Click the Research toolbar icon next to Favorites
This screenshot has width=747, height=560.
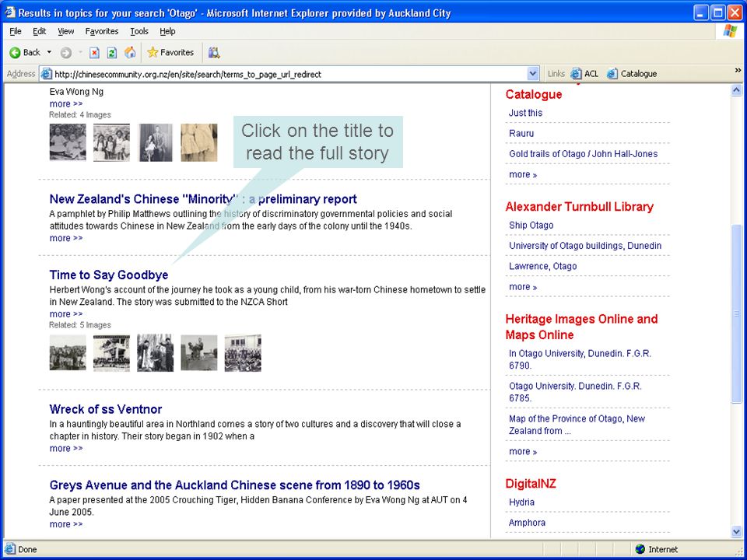[x=214, y=52]
